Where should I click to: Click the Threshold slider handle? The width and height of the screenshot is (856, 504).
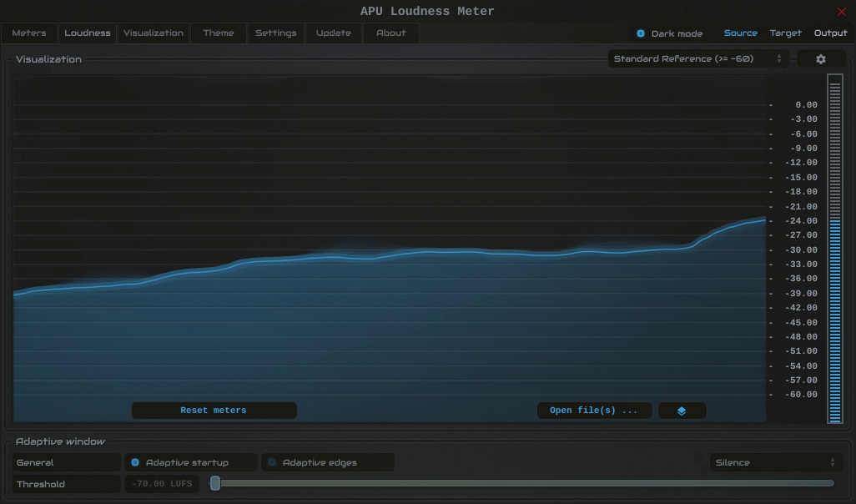(215, 483)
